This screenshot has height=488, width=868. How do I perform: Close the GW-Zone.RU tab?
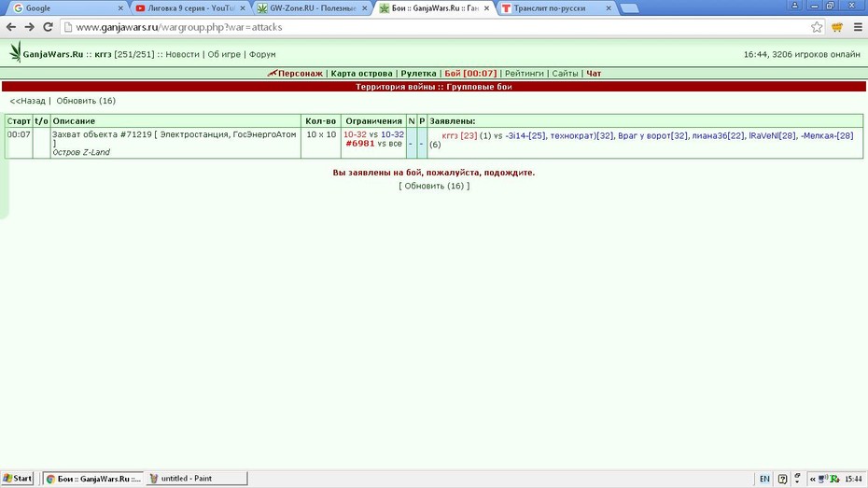[364, 8]
